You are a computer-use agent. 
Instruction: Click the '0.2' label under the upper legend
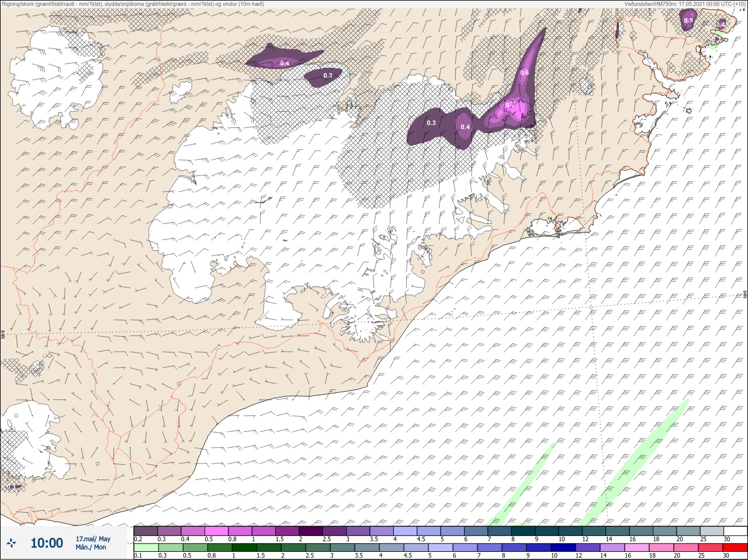click(x=138, y=539)
